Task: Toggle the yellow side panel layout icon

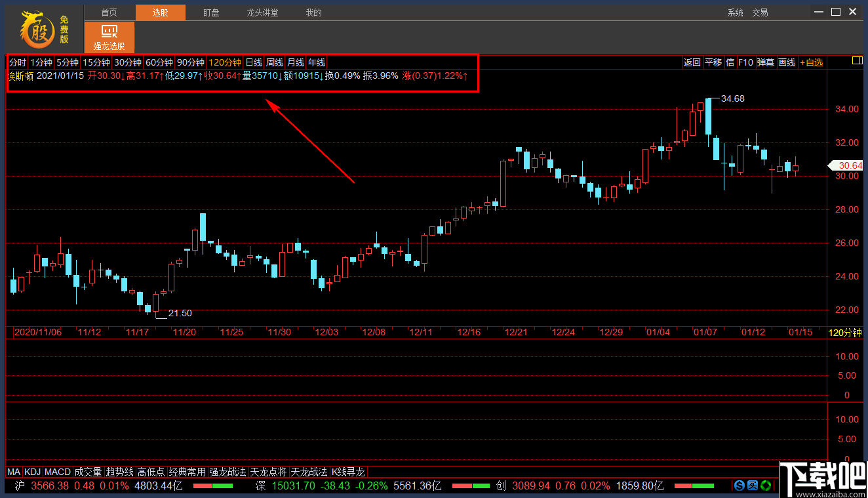Action: coord(857,61)
